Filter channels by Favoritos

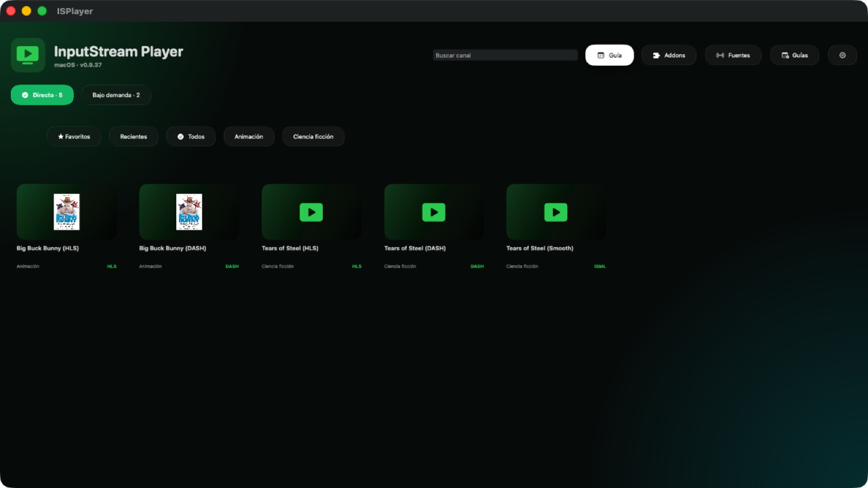click(x=74, y=137)
